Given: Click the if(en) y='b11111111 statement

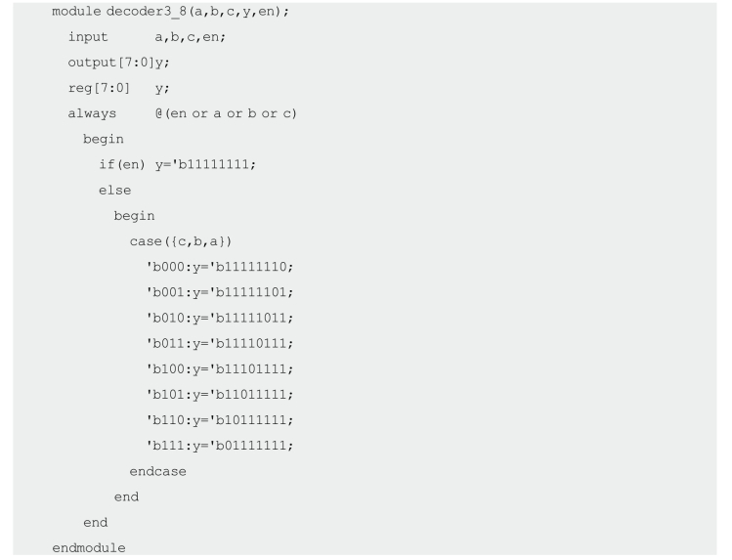Looking at the screenshot, I should [x=178, y=165].
